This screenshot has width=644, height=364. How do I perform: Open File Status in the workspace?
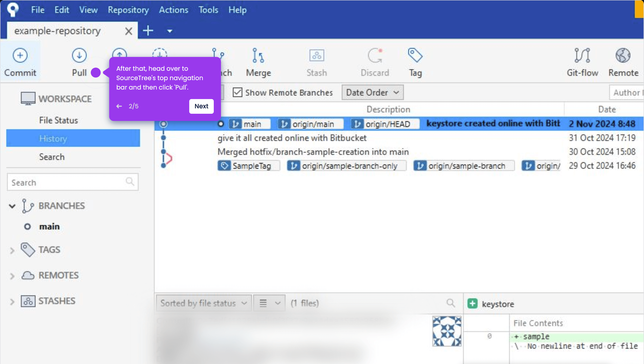tap(59, 120)
